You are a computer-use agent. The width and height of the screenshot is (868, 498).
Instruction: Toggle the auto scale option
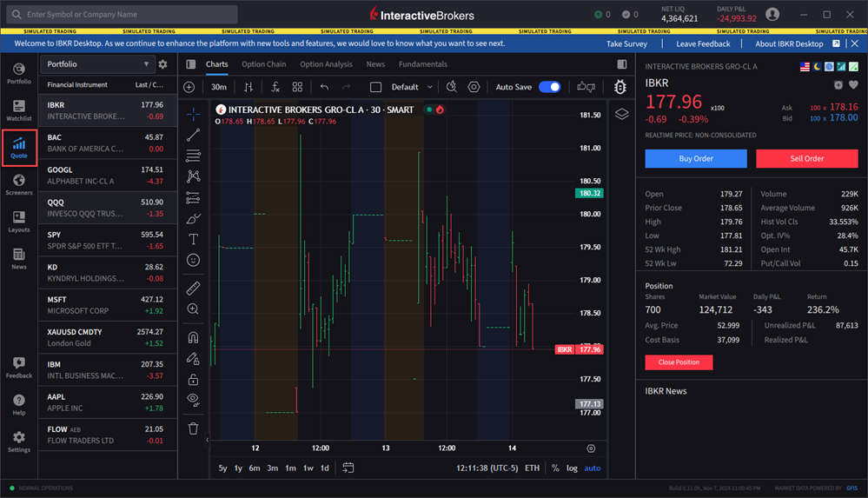coord(593,468)
